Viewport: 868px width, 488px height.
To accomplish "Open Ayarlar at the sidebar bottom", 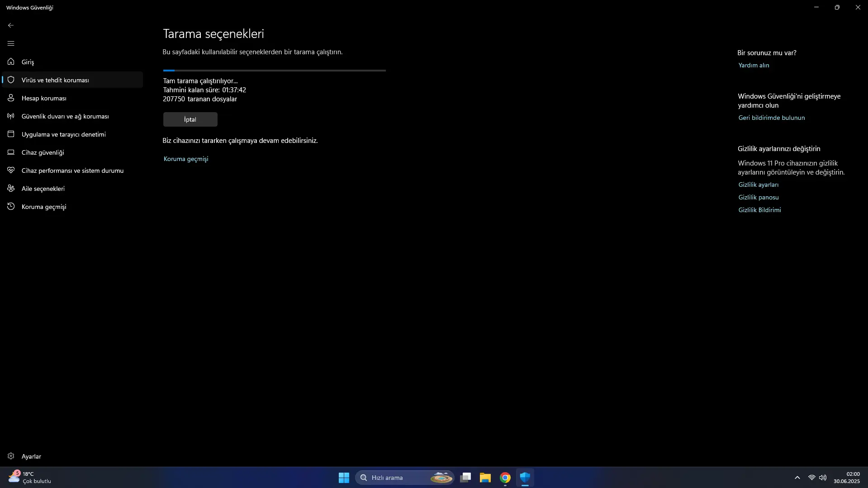I will (72, 456).
